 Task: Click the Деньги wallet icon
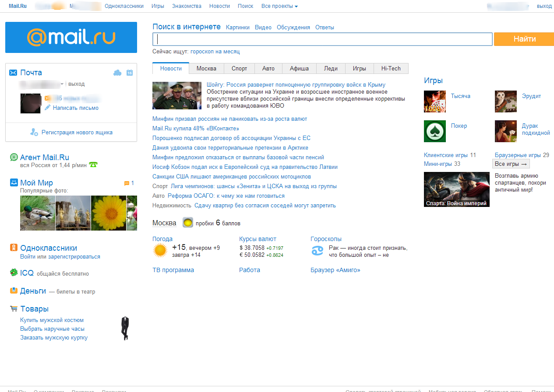(x=14, y=290)
